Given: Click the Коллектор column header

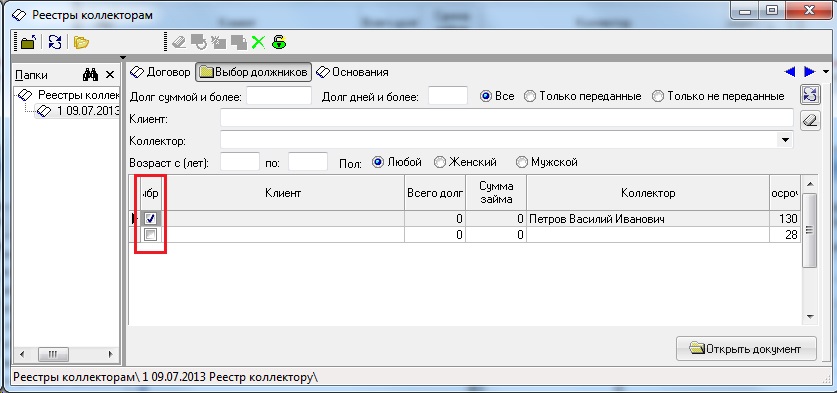Looking at the screenshot, I should click(648, 193).
